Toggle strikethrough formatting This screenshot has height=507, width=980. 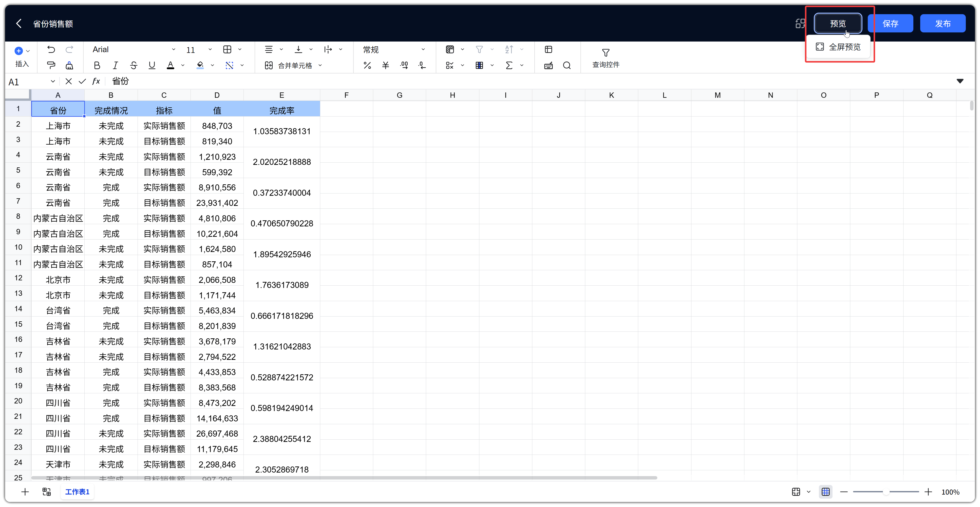click(134, 65)
